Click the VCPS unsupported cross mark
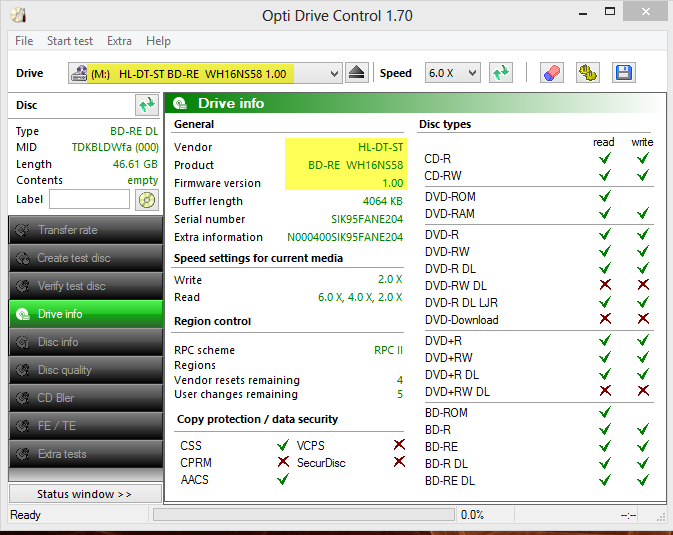Image resolution: width=673 pixels, height=535 pixels. [x=399, y=445]
